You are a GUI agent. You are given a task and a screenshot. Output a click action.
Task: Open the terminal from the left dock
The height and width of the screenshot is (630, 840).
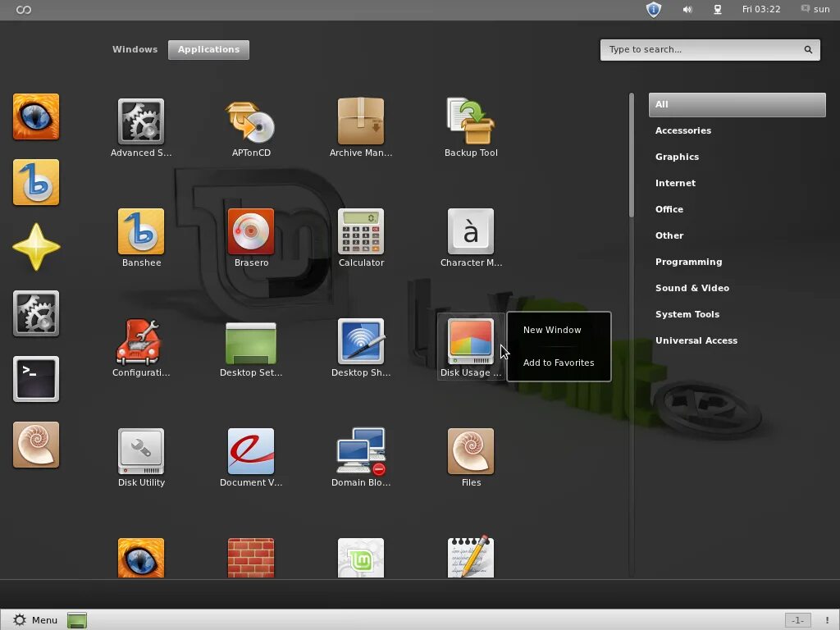36,379
